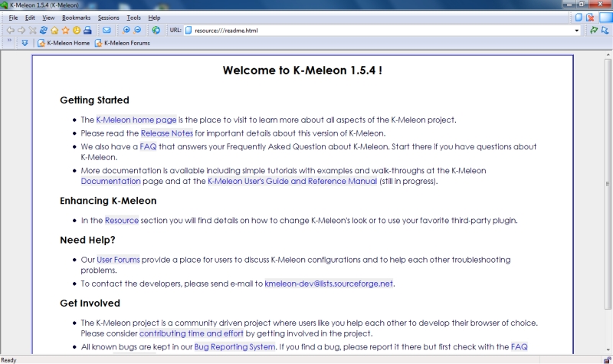Click the Mail envelope icon
This screenshot has width=613, height=364.
pyautogui.click(x=107, y=30)
